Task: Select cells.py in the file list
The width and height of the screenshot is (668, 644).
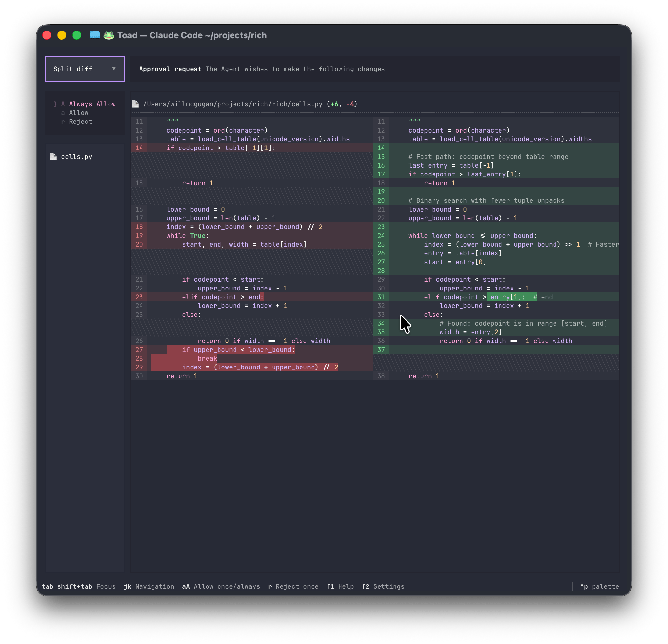Action: coord(77,156)
